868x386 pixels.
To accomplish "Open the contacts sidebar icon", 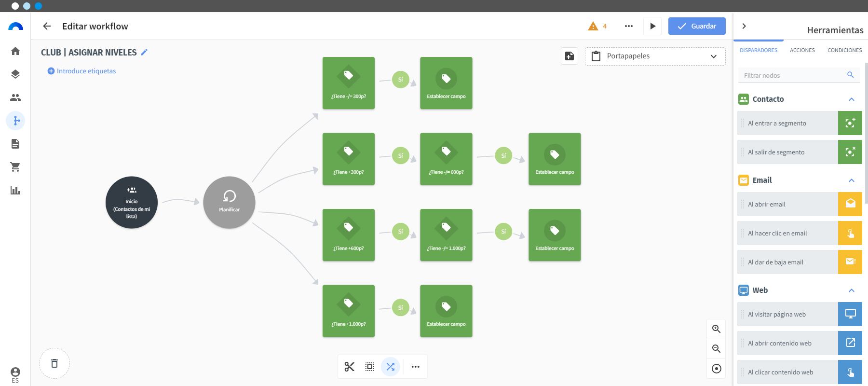I will [x=15, y=97].
